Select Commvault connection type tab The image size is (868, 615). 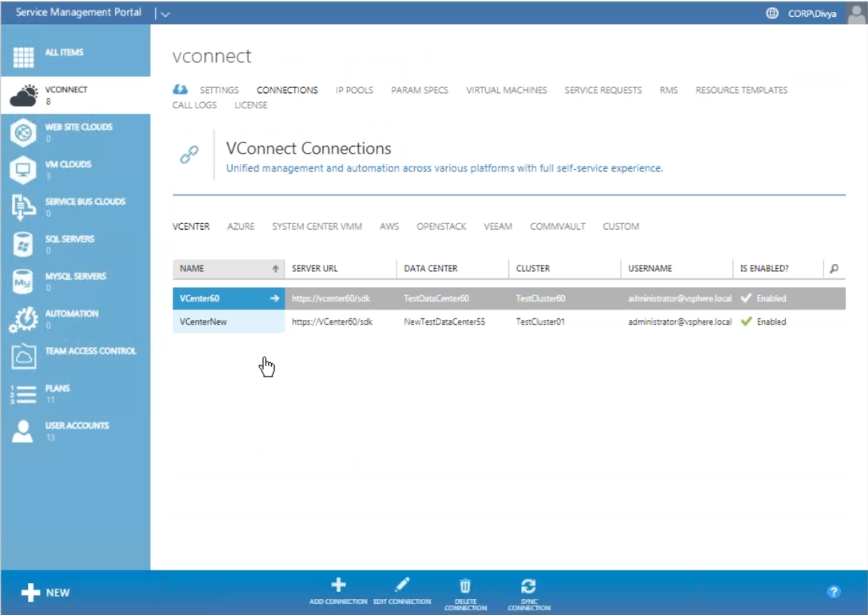pos(558,227)
